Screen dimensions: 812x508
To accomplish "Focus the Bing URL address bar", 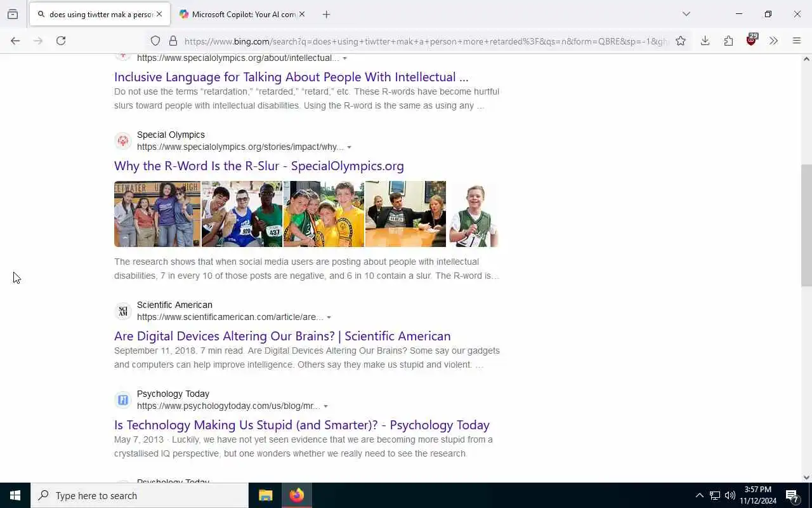I will click(426, 41).
